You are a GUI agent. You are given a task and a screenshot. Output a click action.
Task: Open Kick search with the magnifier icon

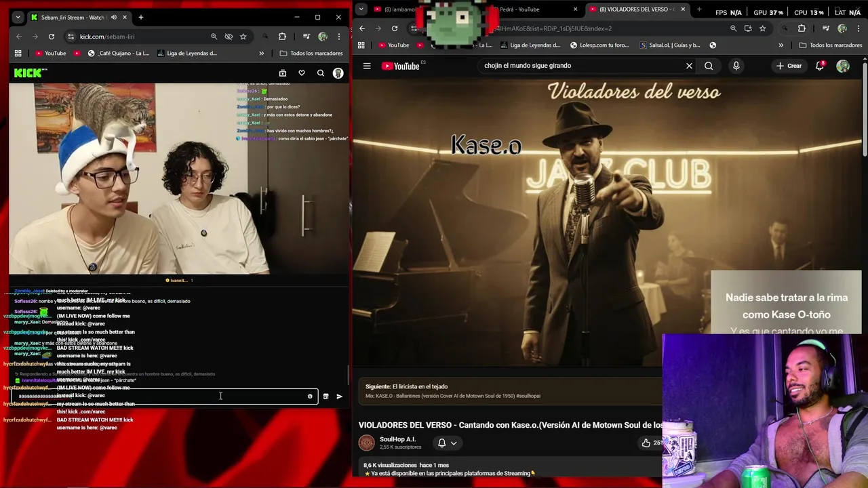pyautogui.click(x=321, y=73)
